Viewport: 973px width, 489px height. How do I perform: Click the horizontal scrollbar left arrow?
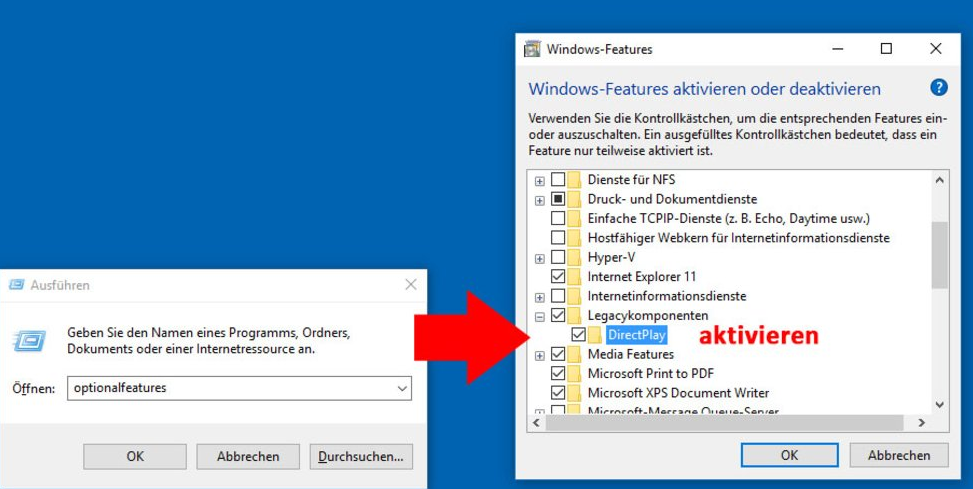point(537,423)
